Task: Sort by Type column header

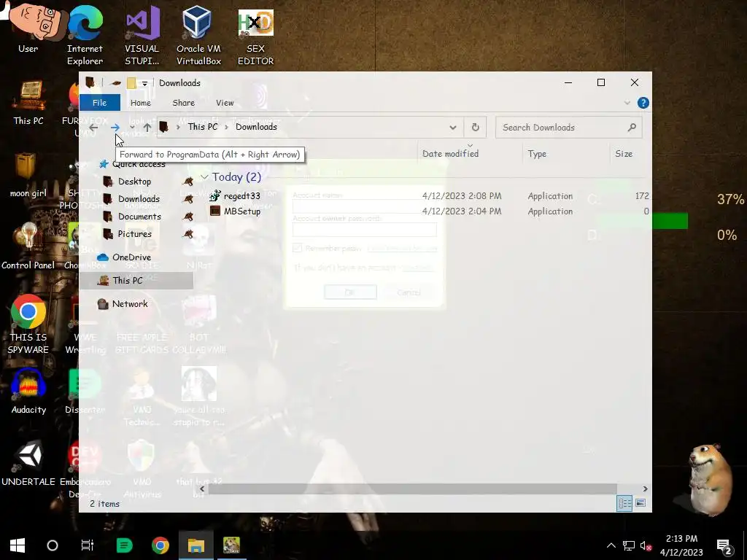Action: pos(537,153)
